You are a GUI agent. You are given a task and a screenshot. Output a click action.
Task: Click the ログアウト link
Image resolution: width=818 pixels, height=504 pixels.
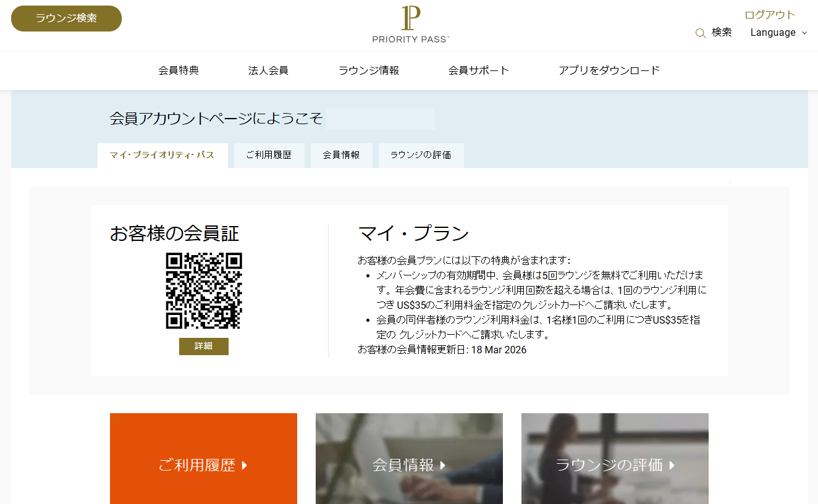pos(770,15)
